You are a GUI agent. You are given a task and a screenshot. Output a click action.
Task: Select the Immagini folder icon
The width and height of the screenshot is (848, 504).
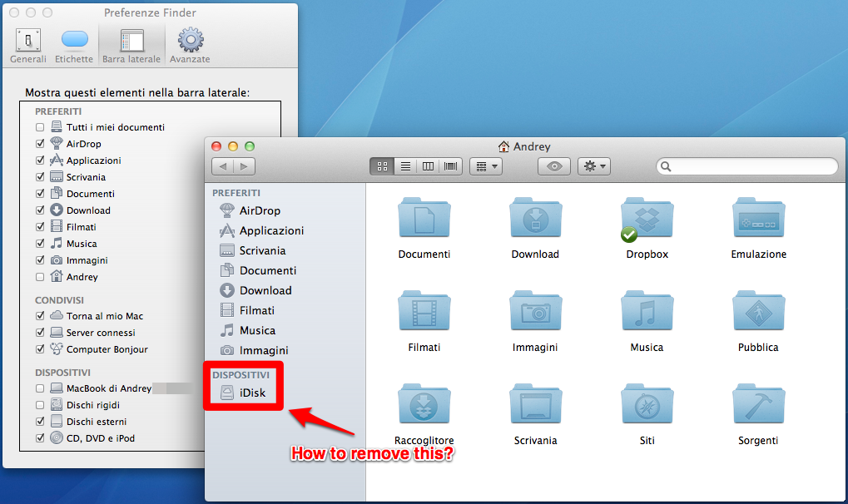coord(535,311)
